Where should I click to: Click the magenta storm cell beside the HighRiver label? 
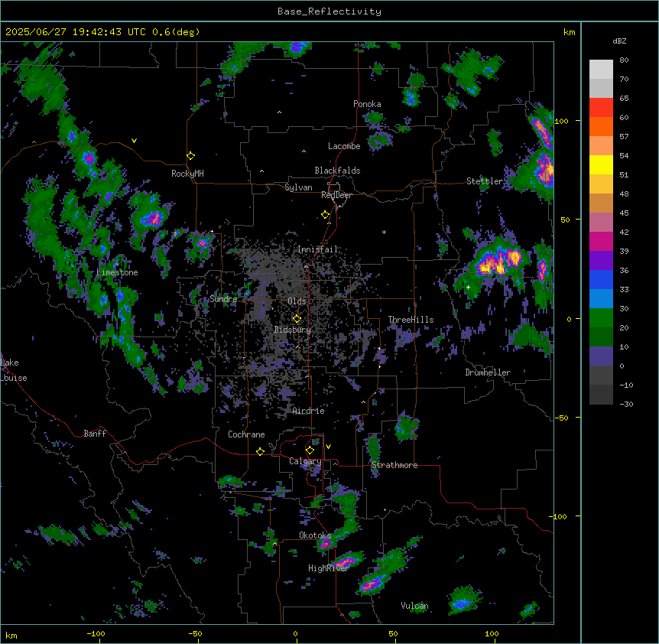point(346,561)
